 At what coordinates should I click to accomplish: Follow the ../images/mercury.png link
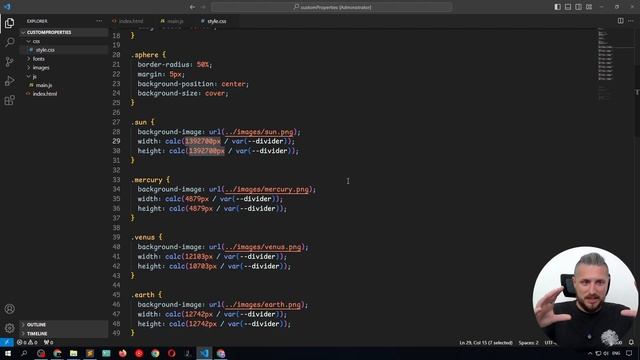click(x=267, y=189)
